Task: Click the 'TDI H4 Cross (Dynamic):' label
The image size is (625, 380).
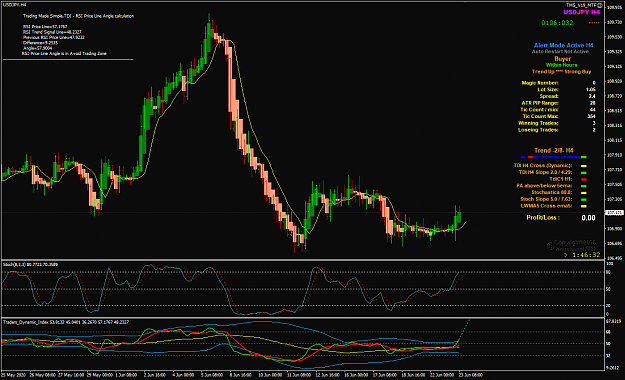Action: [x=542, y=165]
